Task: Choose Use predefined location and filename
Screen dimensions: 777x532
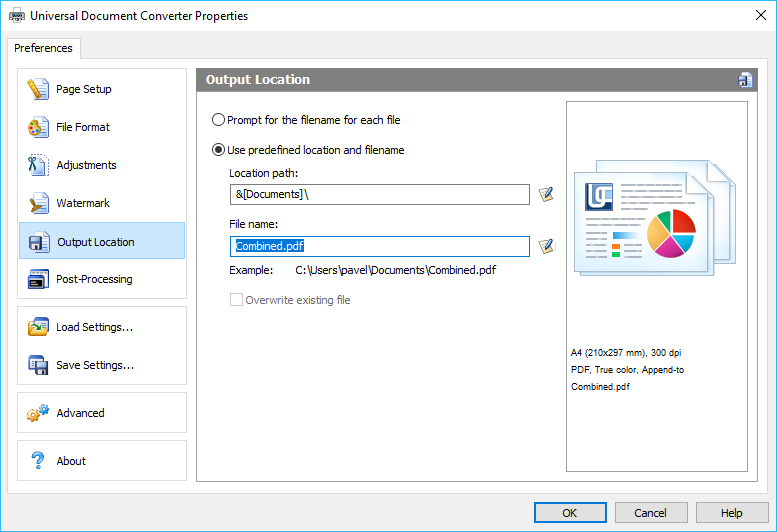Action: [x=218, y=150]
